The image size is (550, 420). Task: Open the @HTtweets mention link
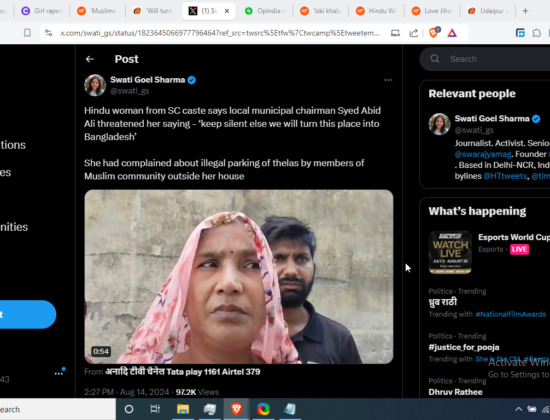pyautogui.click(x=505, y=176)
